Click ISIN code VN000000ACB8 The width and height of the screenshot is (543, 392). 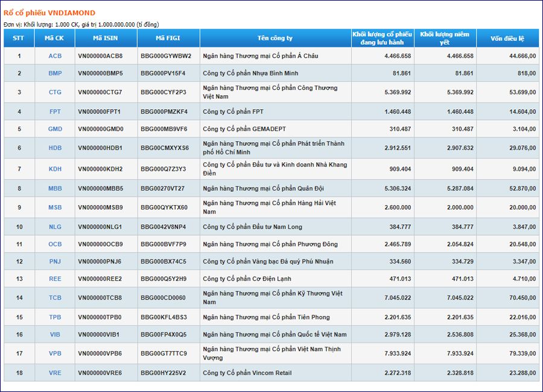[x=100, y=56]
